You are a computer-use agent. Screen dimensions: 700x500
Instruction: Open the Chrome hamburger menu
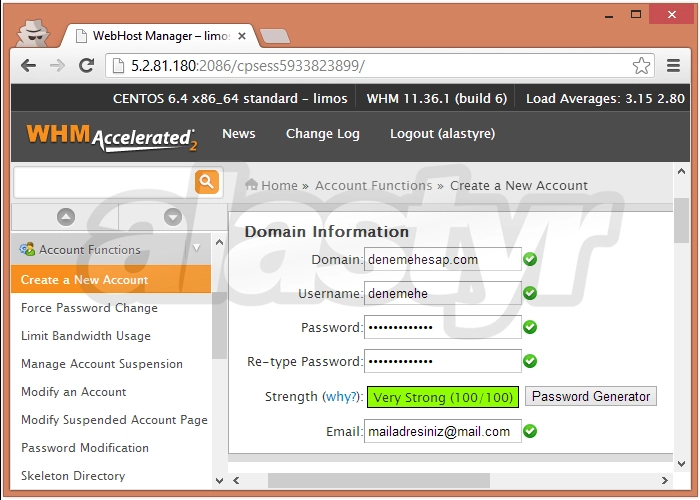(x=673, y=66)
